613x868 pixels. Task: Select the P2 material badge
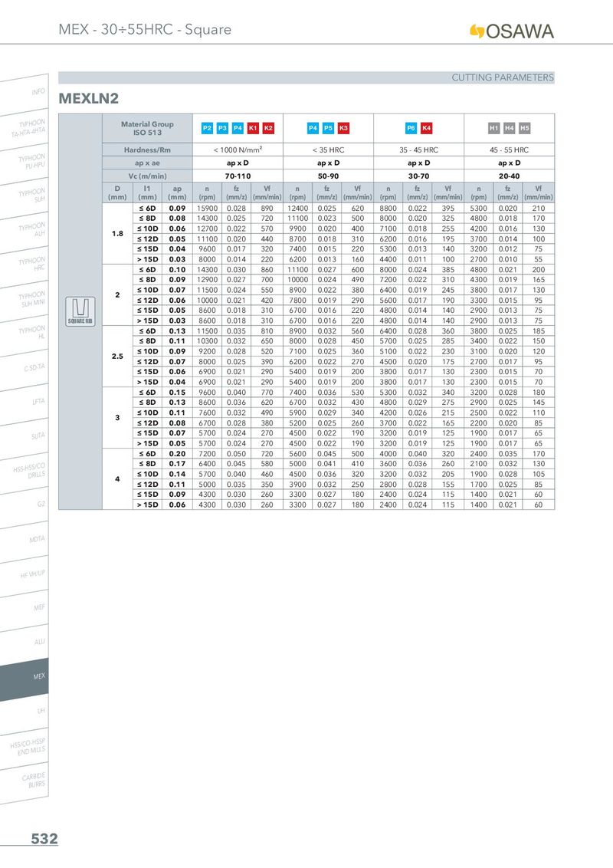tap(207, 128)
